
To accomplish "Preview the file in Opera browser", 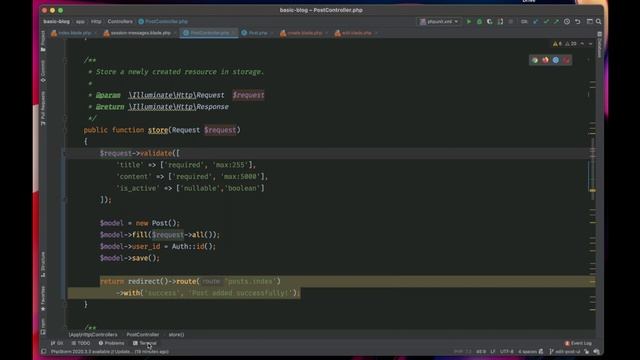I will click(567, 60).
